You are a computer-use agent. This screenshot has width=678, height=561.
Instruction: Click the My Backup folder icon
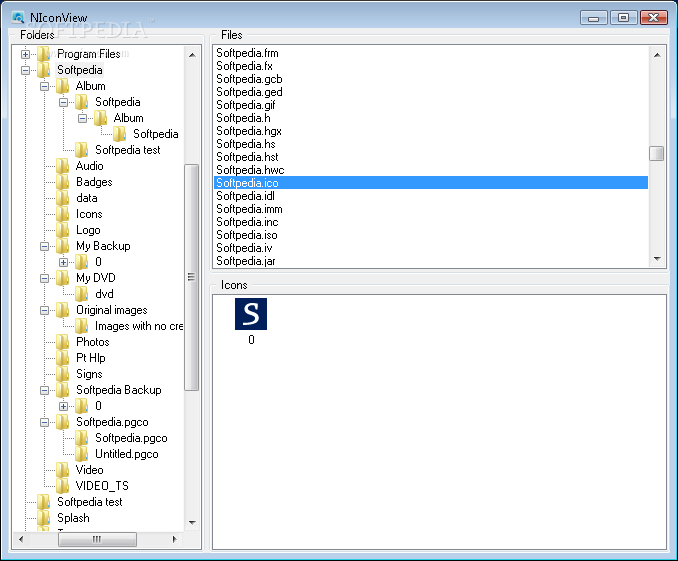pyautogui.click(x=63, y=246)
